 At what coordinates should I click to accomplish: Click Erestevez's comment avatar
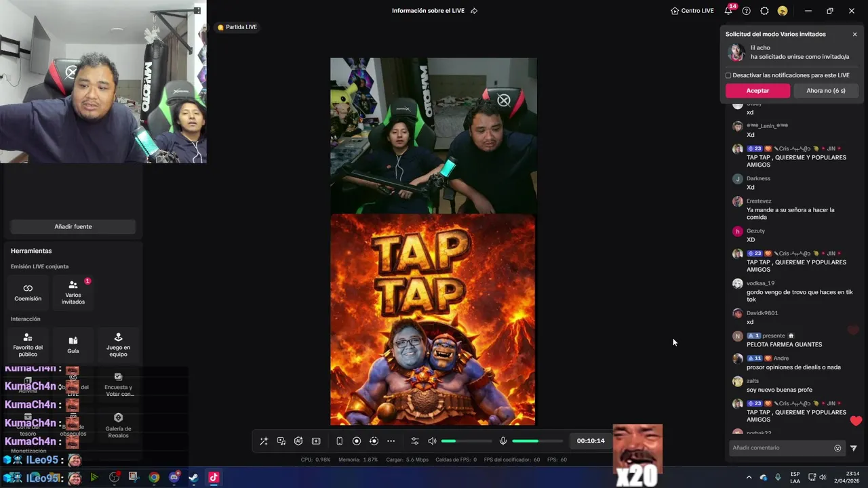738,201
